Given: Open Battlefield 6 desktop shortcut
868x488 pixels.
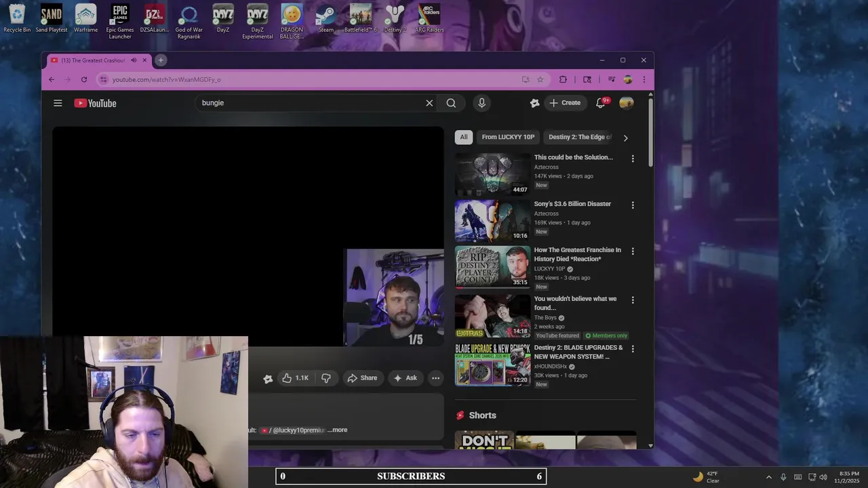Looking at the screenshot, I should pos(360,19).
